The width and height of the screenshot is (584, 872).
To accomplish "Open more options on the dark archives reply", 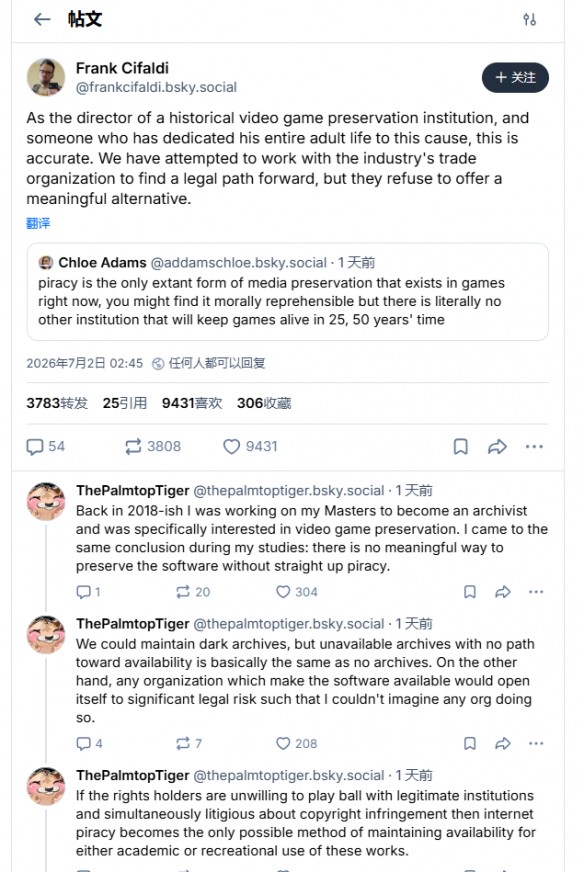I will tap(536, 744).
